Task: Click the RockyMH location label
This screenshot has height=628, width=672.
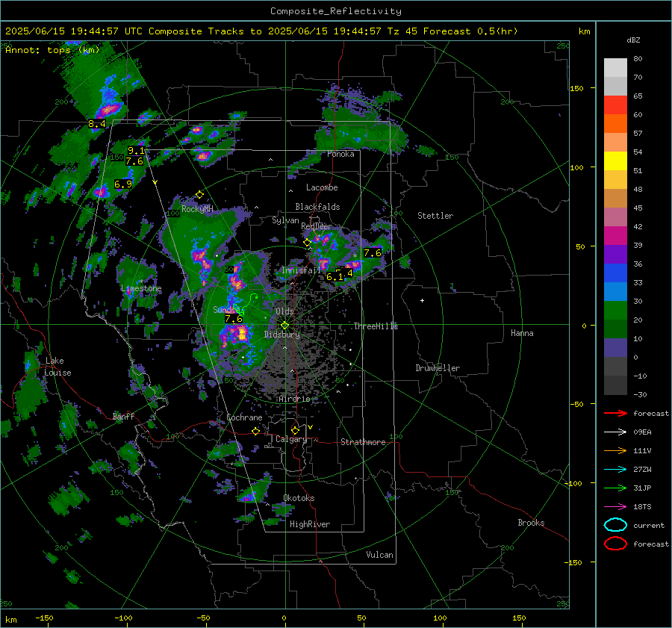Action: 197,209
